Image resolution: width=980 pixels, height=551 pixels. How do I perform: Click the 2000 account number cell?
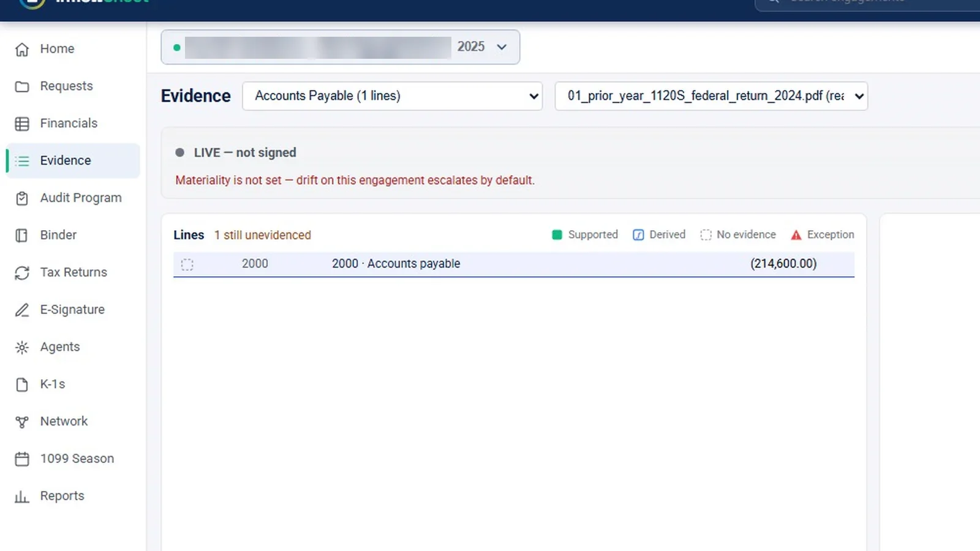[x=255, y=264]
